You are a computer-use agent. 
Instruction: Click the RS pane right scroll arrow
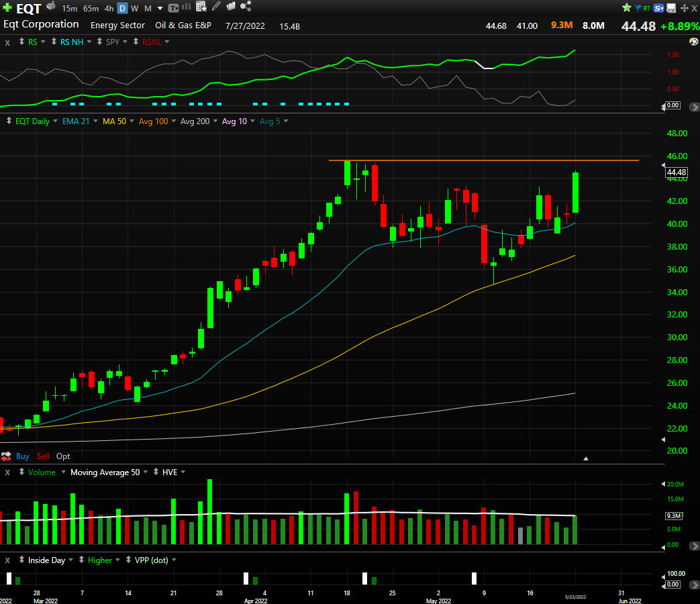(x=694, y=107)
